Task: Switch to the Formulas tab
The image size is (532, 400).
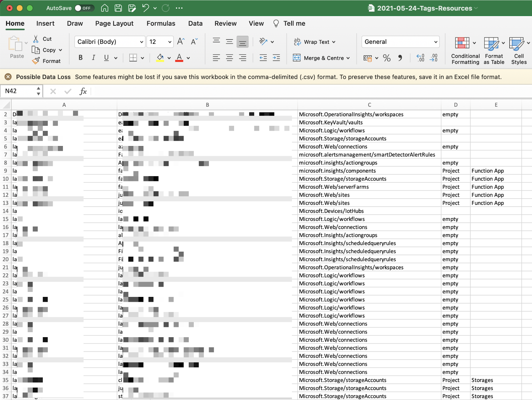Action: (161, 23)
